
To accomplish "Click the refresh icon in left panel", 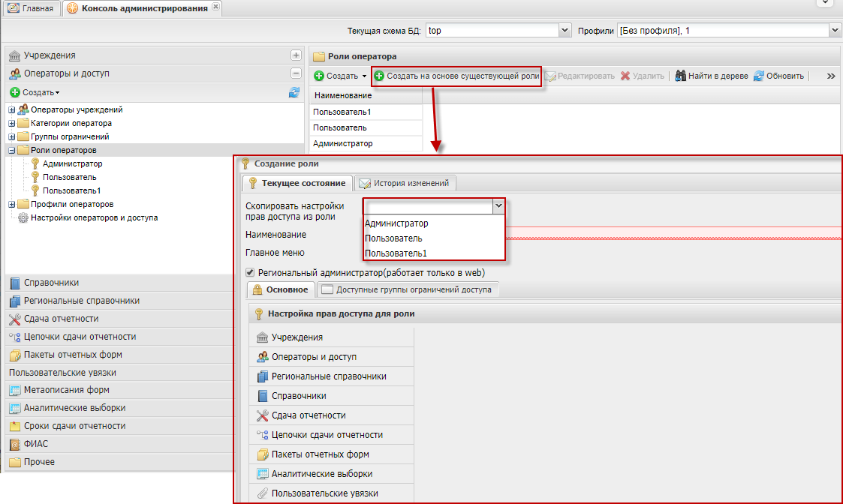I will (x=294, y=92).
